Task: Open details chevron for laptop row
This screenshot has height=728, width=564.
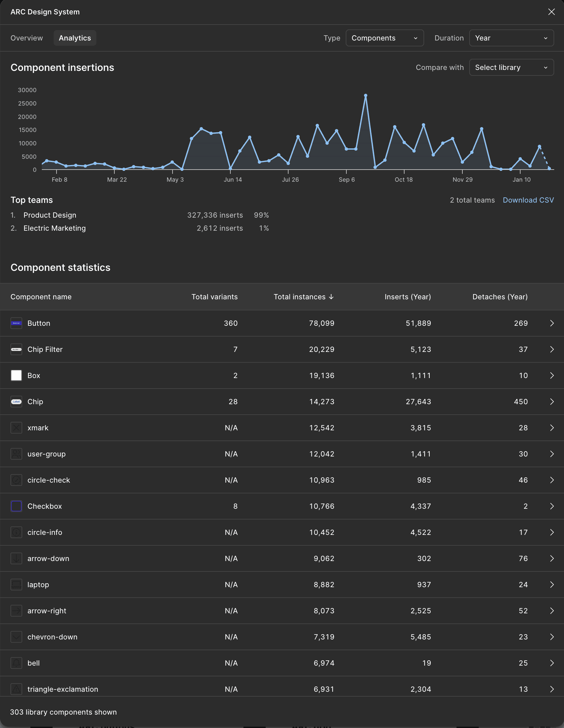Action: [x=552, y=584]
